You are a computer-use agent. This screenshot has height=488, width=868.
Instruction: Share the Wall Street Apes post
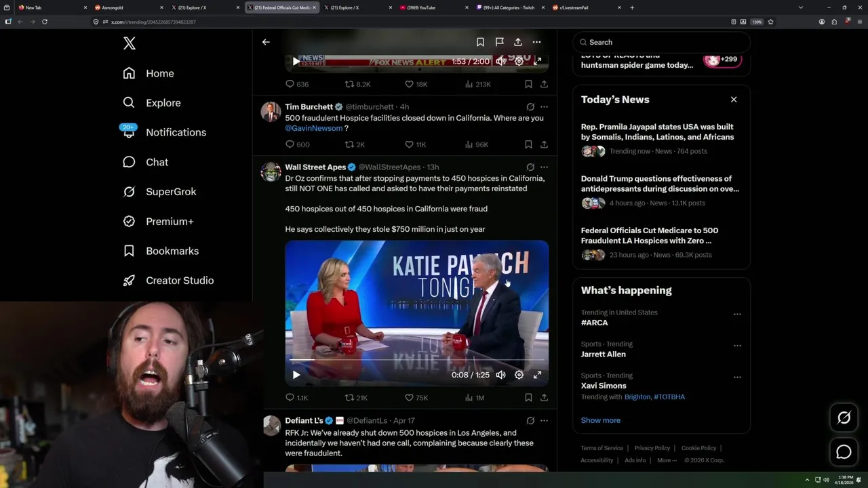pyautogui.click(x=544, y=398)
